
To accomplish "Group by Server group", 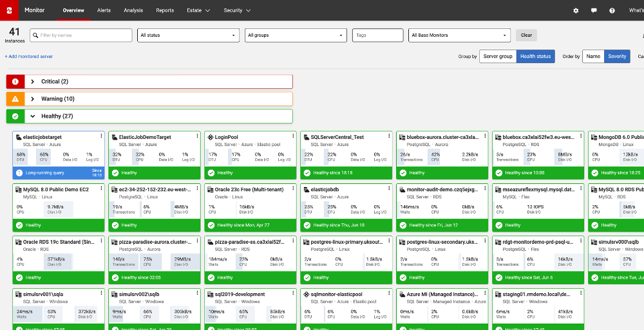I will click(498, 56).
